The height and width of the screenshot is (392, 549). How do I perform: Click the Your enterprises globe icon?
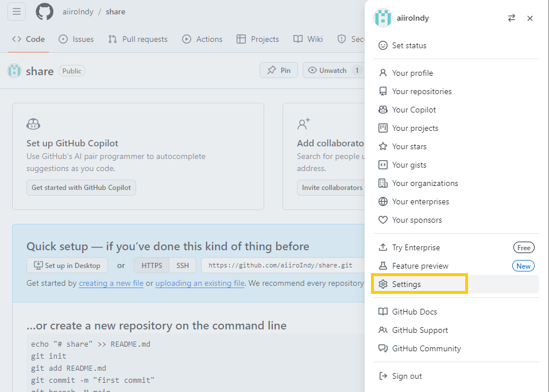[x=383, y=201]
